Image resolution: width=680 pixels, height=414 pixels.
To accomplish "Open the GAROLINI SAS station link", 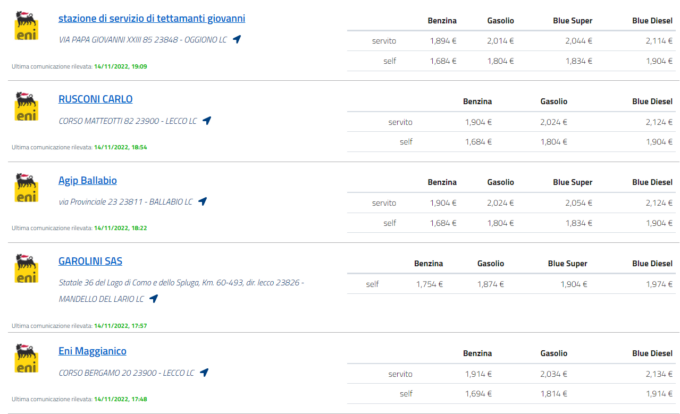I will point(90,261).
